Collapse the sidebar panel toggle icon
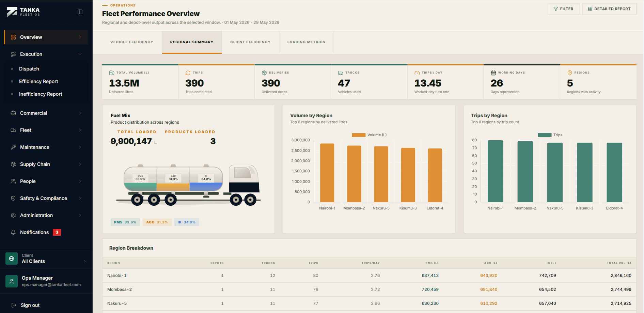Viewport: 644px width, 313px height. click(x=80, y=12)
